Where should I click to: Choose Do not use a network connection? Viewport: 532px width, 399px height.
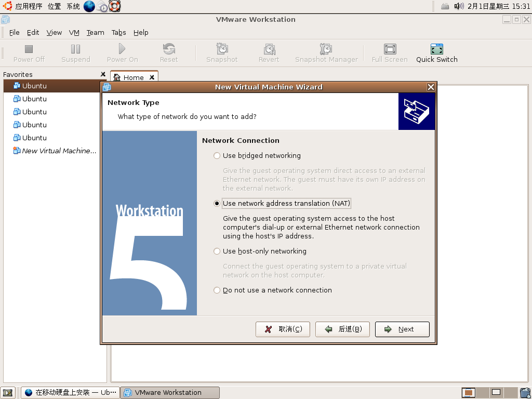click(x=272, y=290)
